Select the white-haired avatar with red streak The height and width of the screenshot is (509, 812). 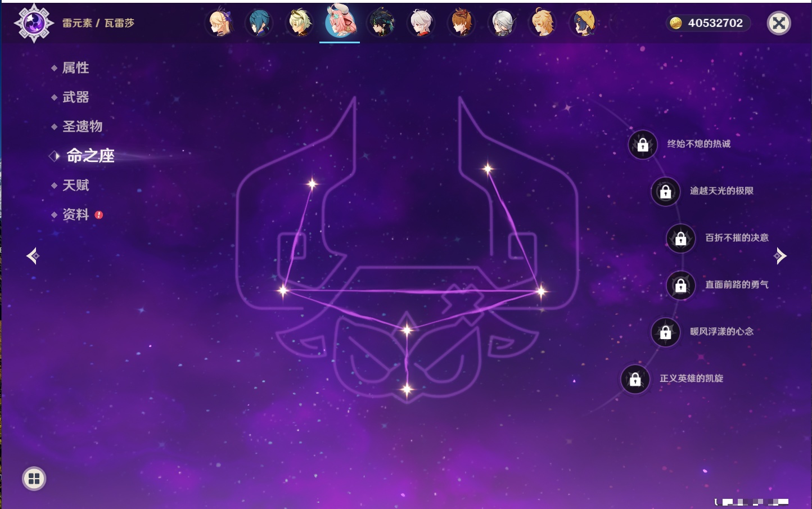coord(421,23)
